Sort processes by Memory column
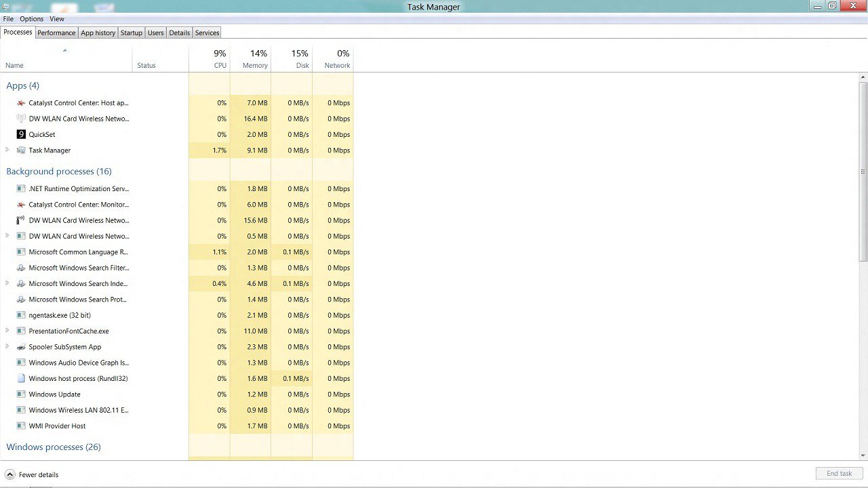 click(x=254, y=60)
